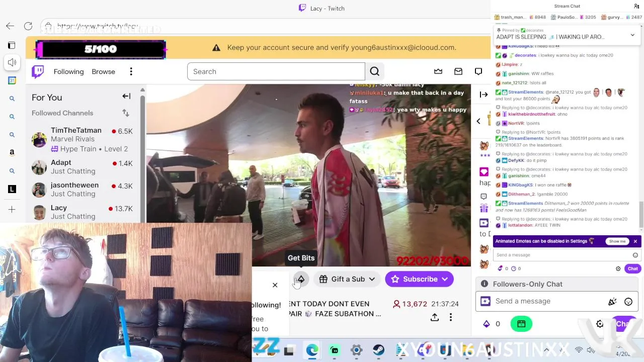The width and height of the screenshot is (644, 362).
Task: Open the large emote picker smiley
Action: 628,302
